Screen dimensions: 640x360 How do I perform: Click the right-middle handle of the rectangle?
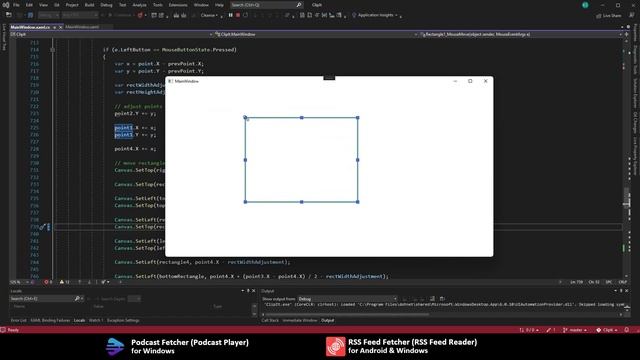tap(358, 160)
